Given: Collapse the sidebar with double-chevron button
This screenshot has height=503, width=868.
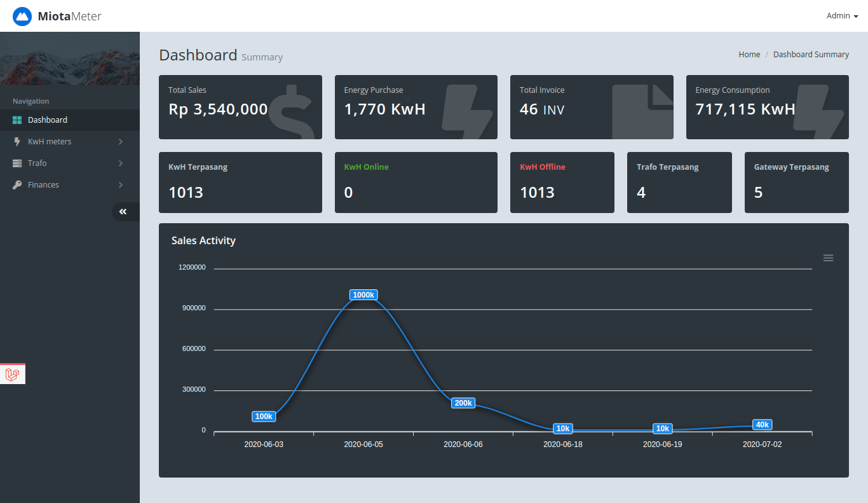Looking at the screenshot, I should [123, 212].
